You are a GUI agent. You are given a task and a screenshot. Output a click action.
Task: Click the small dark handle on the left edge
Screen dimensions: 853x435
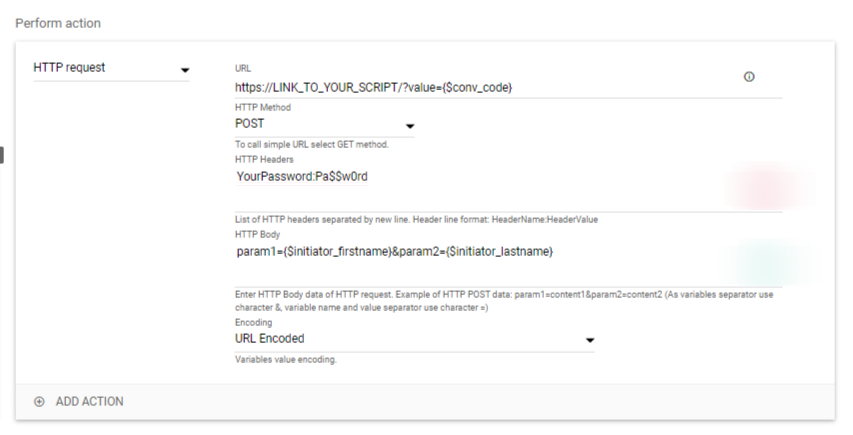(2, 155)
